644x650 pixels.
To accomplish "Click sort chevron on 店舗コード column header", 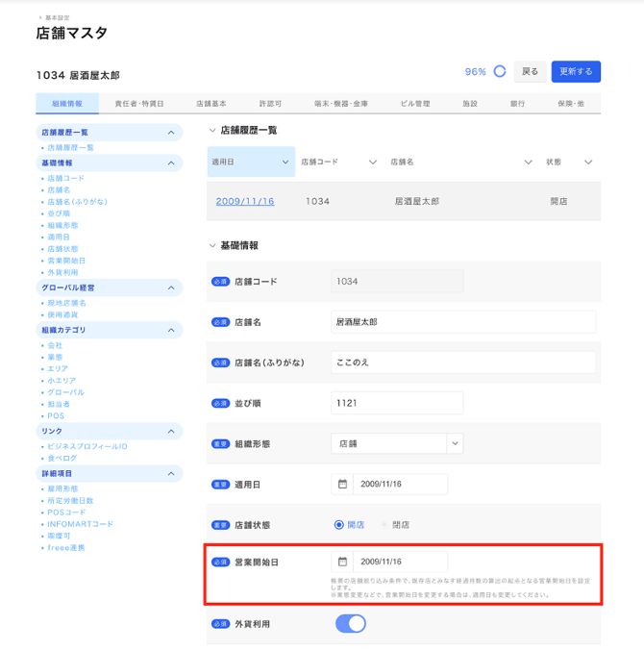I will (373, 162).
